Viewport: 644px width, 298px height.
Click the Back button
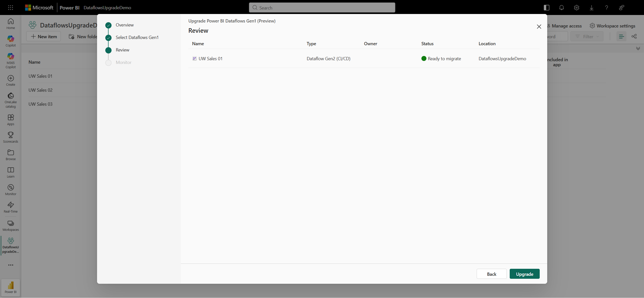click(x=491, y=274)
